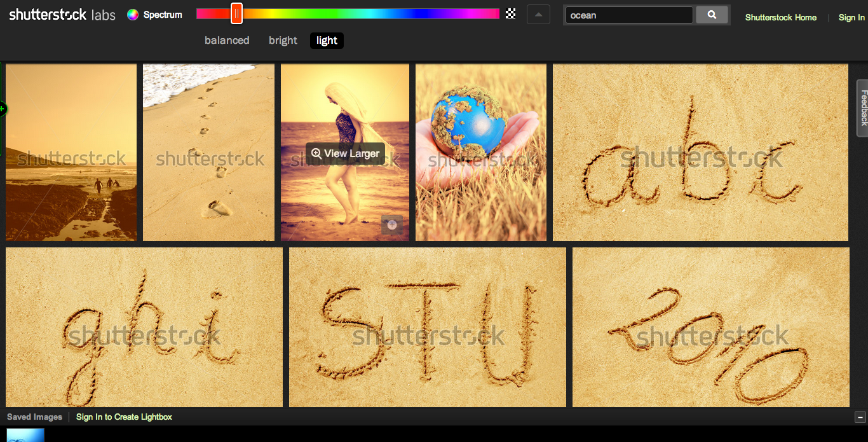This screenshot has height=442, width=868.
Task: Click the magnifier search button
Action: click(712, 15)
